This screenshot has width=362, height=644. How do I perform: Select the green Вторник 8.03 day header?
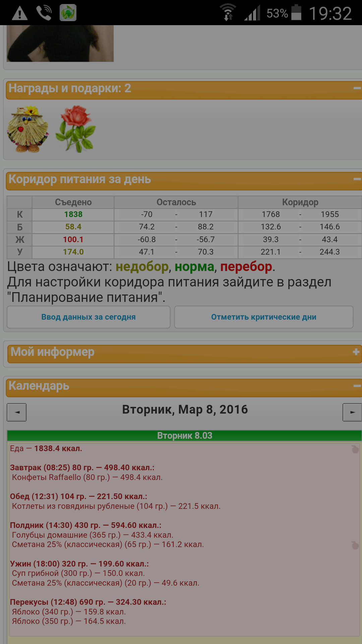(184, 436)
